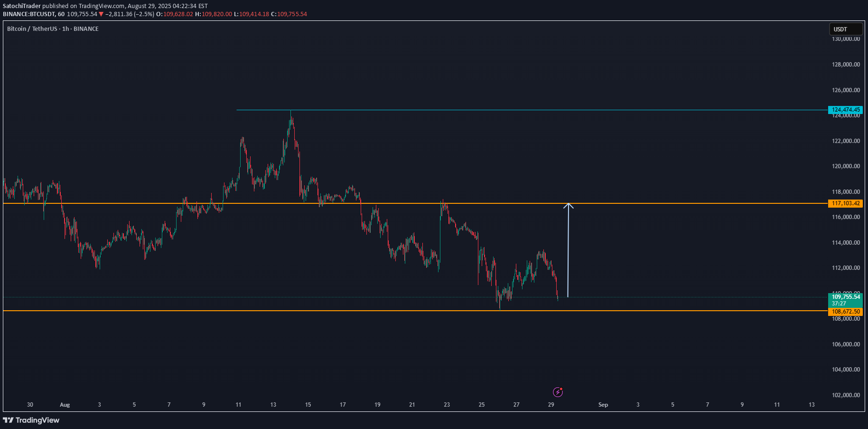This screenshot has height=429, width=868.
Task: Click the BINANCE:BTCUSDT, 60 symbol text
Action: (x=34, y=14)
